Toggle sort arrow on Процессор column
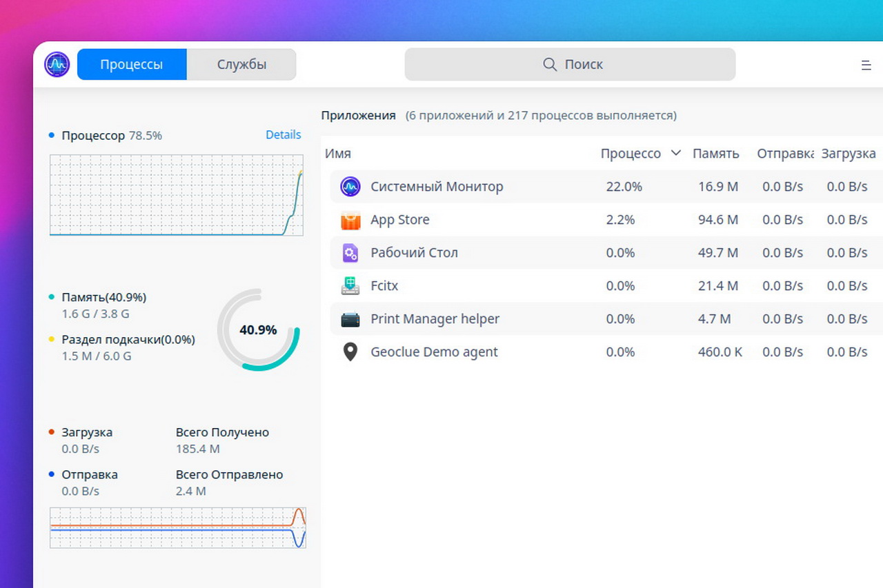This screenshot has height=588, width=883. (x=676, y=153)
